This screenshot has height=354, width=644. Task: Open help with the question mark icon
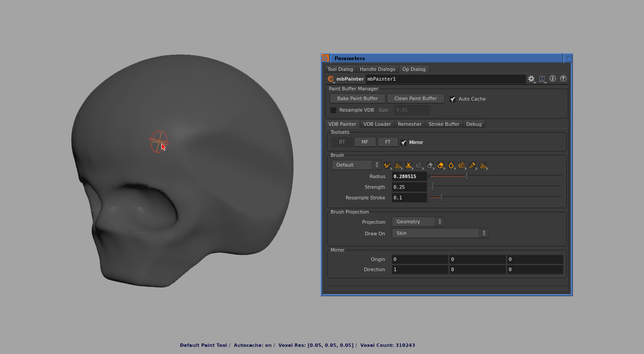click(563, 78)
